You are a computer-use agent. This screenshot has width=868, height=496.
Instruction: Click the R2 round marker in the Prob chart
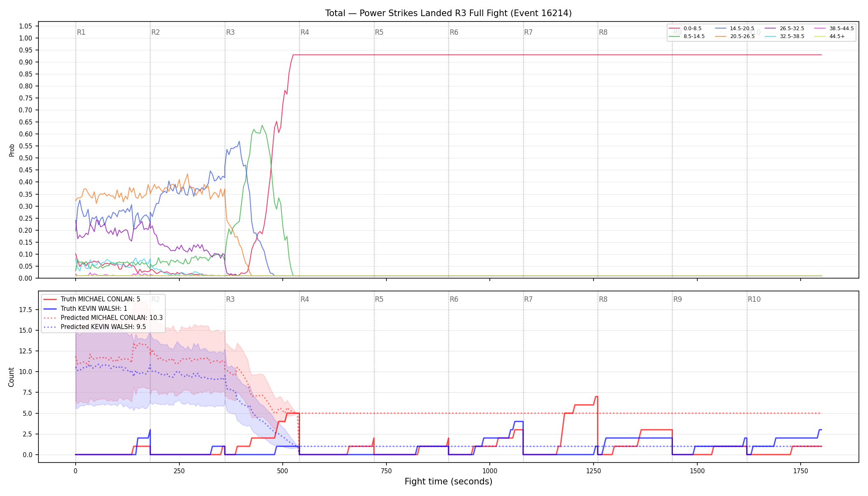(155, 32)
